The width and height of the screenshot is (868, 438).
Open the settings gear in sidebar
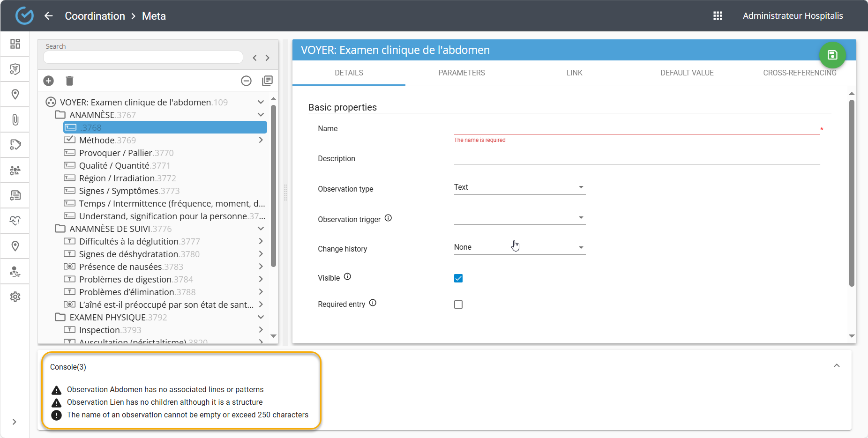[15, 297]
